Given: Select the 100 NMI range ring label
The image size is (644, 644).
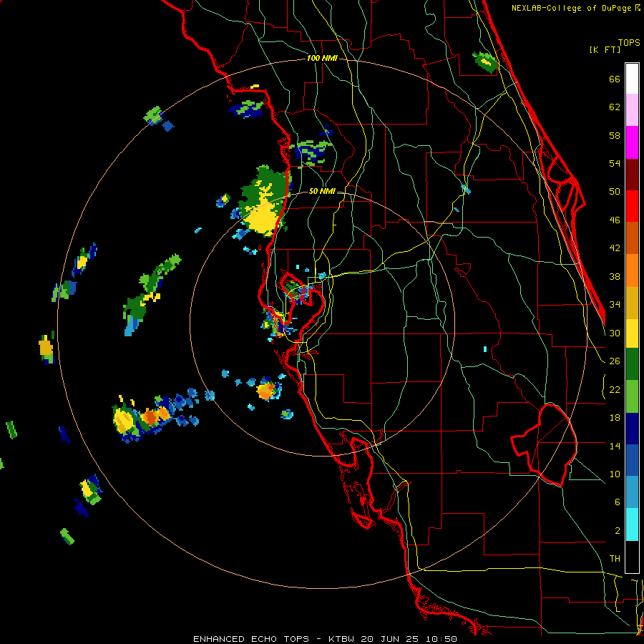Looking at the screenshot, I should pyautogui.click(x=322, y=58).
